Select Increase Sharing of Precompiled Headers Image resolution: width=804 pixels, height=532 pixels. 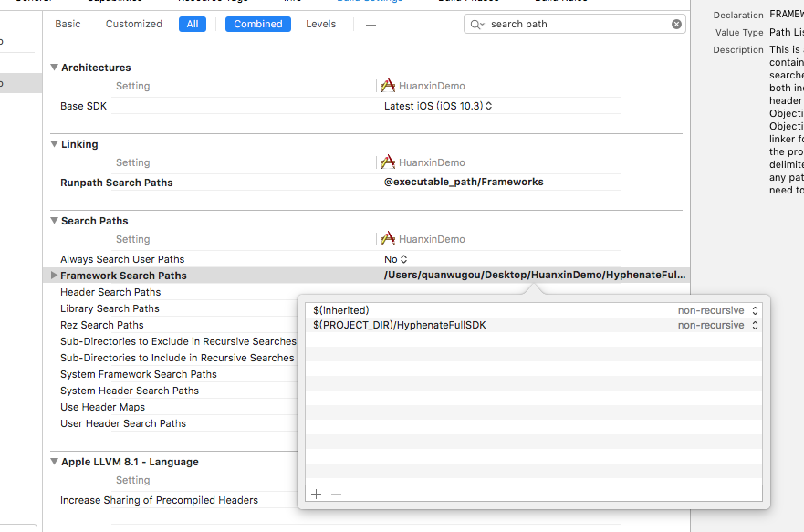point(159,500)
